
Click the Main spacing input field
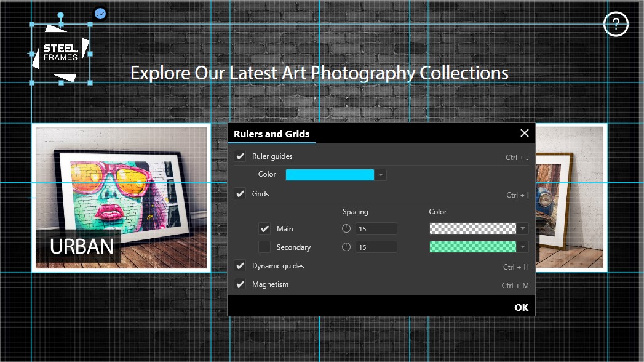click(376, 228)
